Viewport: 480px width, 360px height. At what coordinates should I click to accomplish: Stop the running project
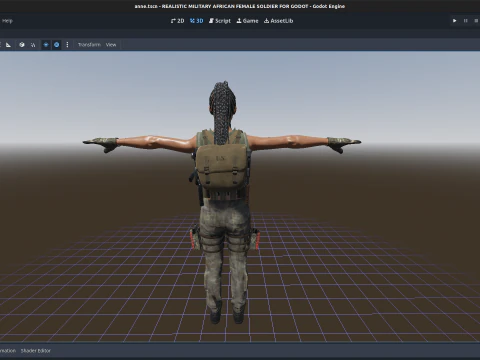[476, 21]
